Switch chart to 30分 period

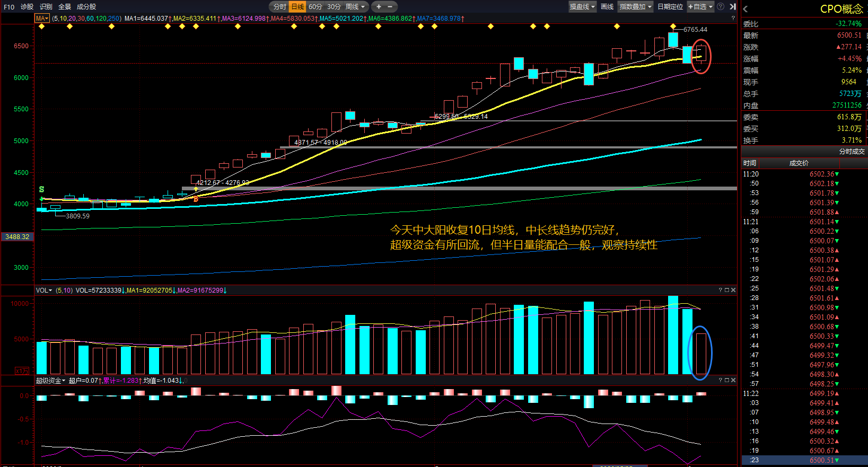pos(334,6)
